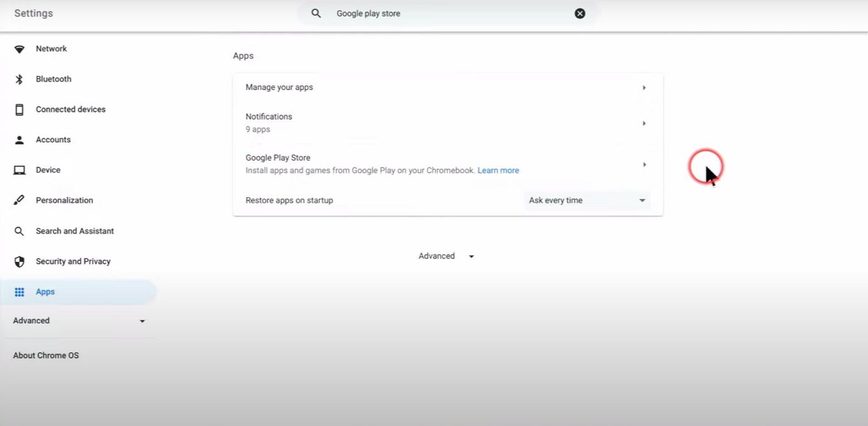Click the Connected devices phone icon
Viewport: 868px width, 426px height.
(x=19, y=109)
